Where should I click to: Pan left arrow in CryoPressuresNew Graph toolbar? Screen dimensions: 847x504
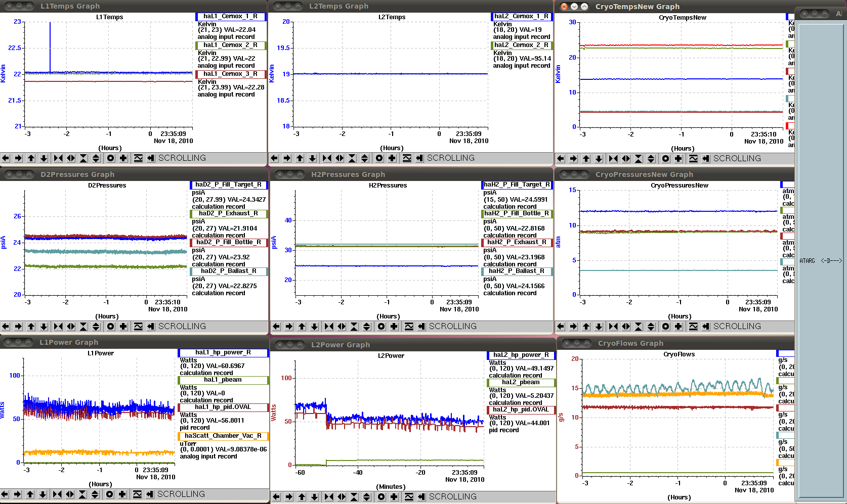coord(561,327)
